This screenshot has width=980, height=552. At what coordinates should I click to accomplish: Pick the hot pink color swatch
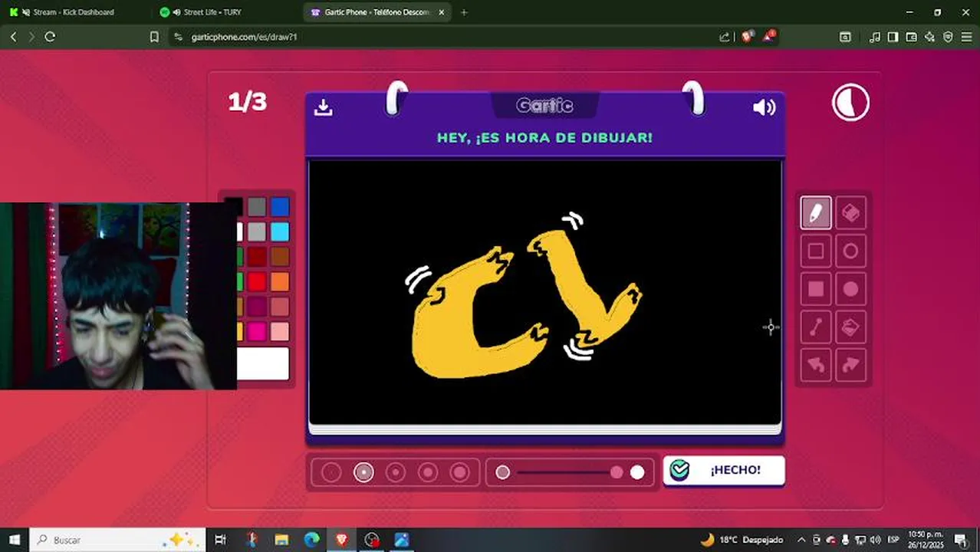pos(257,331)
